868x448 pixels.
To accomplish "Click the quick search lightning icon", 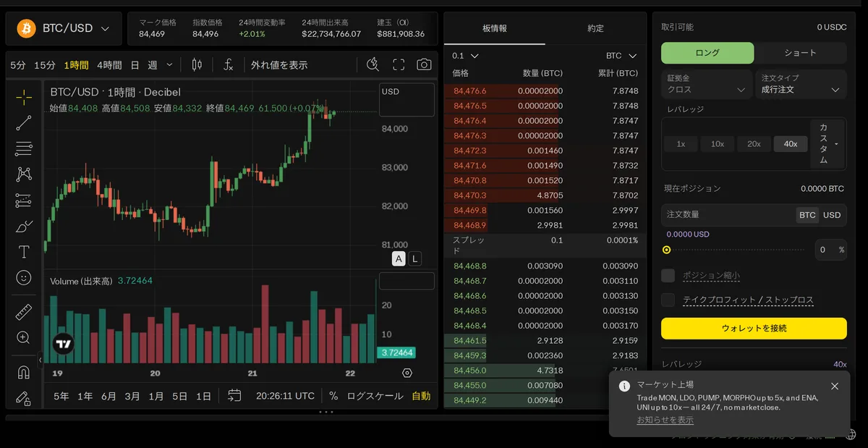I will click(373, 64).
